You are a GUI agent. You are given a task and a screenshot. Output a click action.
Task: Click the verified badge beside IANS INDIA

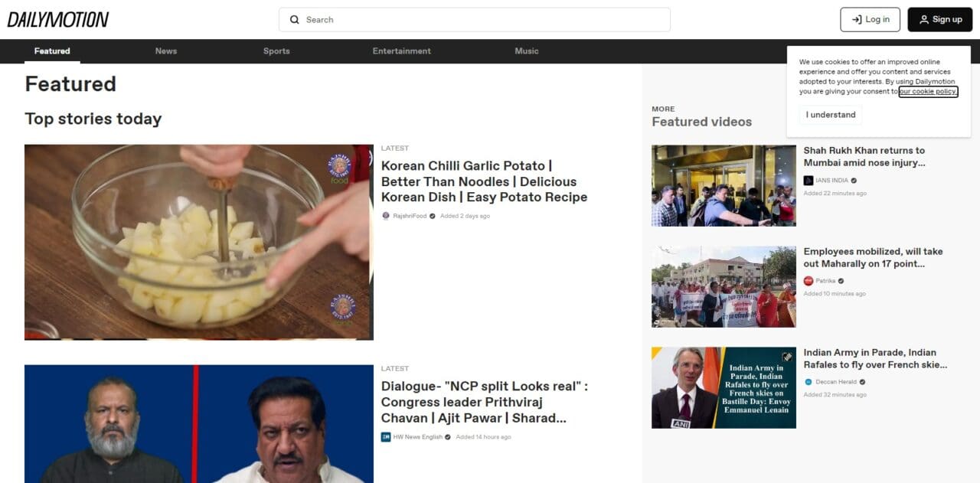pyautogui.click(x=854, y=181)
